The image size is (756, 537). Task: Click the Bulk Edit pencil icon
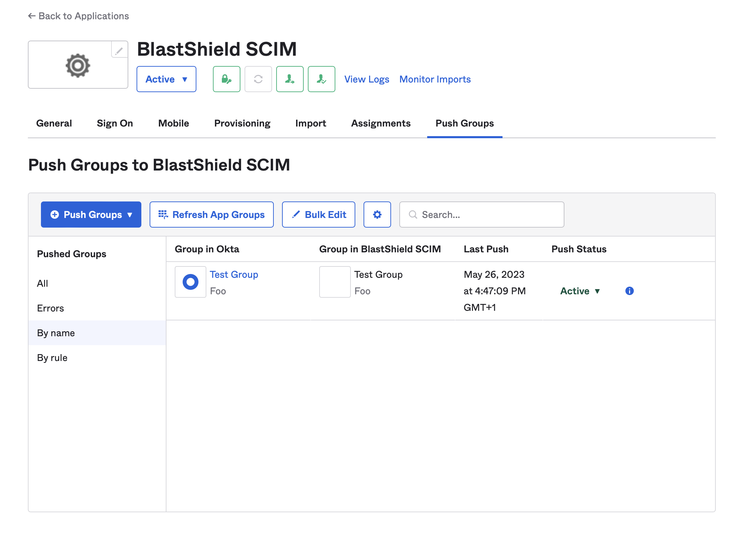tap(296, 214)
